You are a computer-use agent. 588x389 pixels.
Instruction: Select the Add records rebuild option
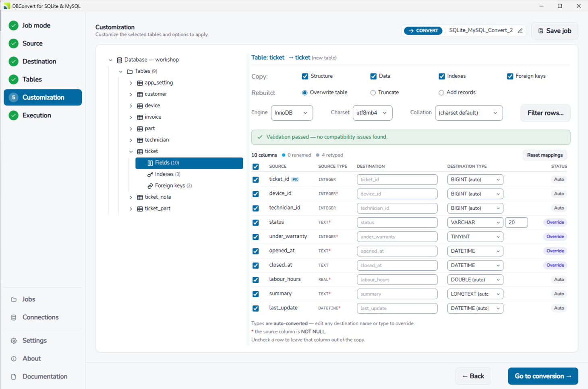click(441, 93)
